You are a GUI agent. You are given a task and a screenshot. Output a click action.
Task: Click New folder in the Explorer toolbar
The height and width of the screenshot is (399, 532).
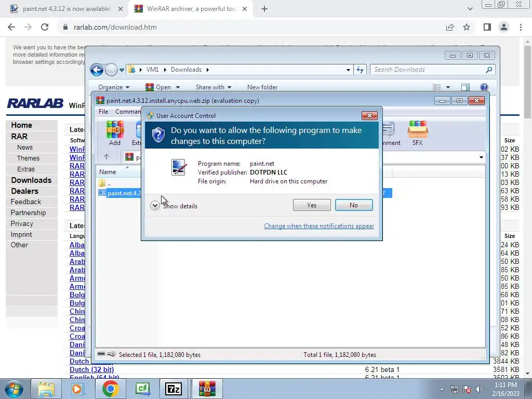(262, 87)
